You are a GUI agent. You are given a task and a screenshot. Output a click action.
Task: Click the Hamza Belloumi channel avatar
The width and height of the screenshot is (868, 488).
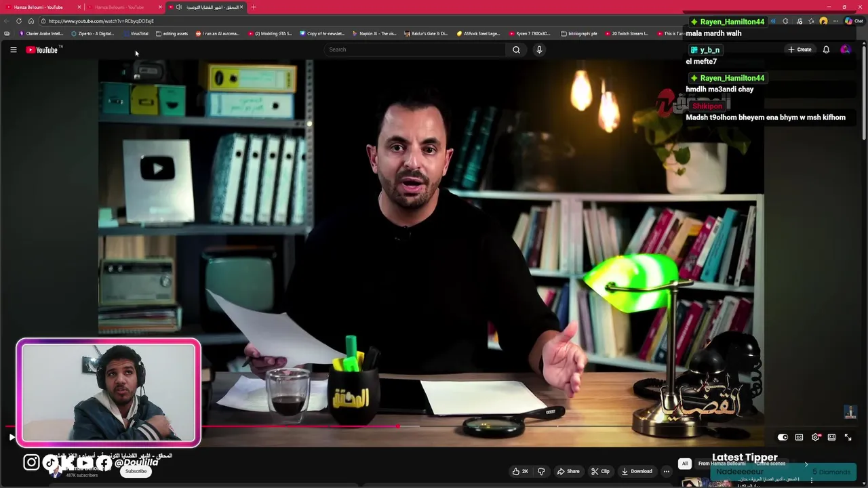[x=56, y=471]
